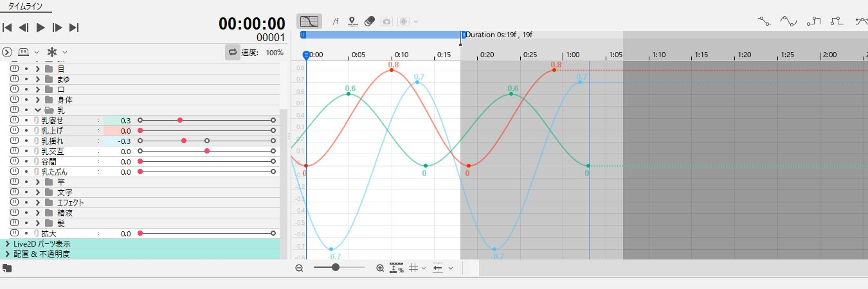Click the zoom in magnifier icon
The height and width of the screenshot is (289, 868).
click(380, 268)
